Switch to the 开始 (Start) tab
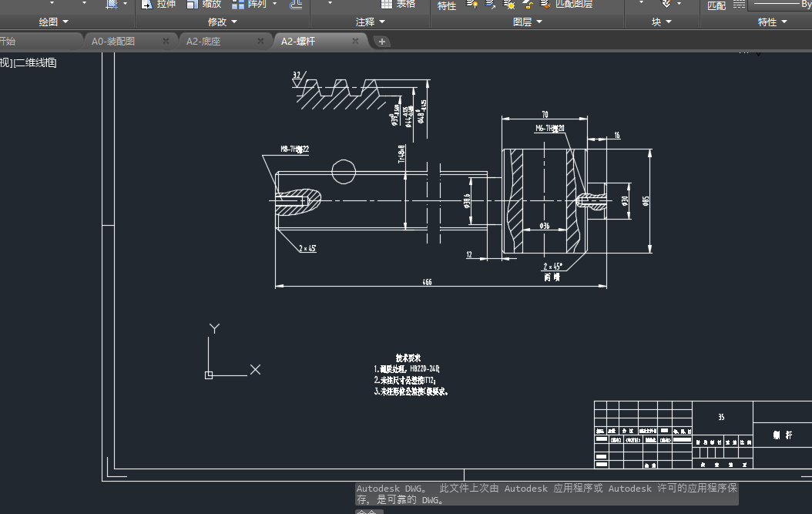Viewport: 812px width, 514px height. tap(40, 42)
